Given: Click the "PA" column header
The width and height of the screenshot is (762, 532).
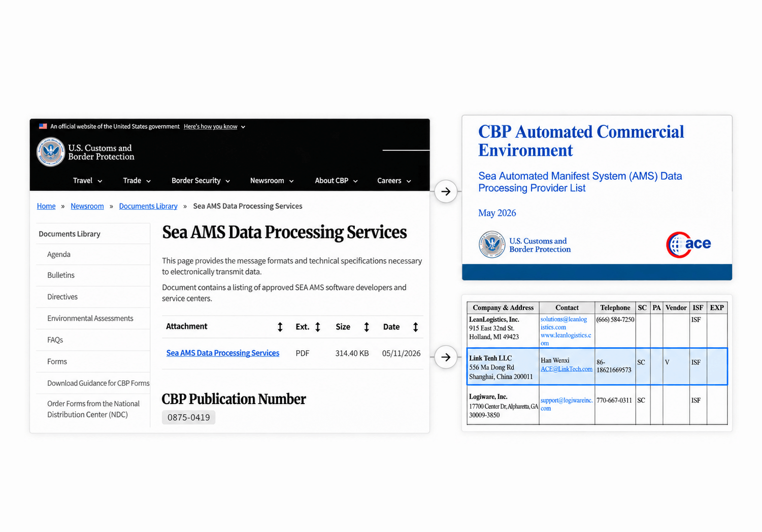Looking at the screenshot, I should [656, 308].
